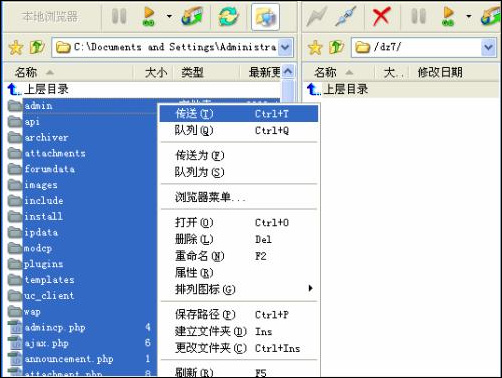
Task: Click the red X disconnect icon
Action: (381, 17)
